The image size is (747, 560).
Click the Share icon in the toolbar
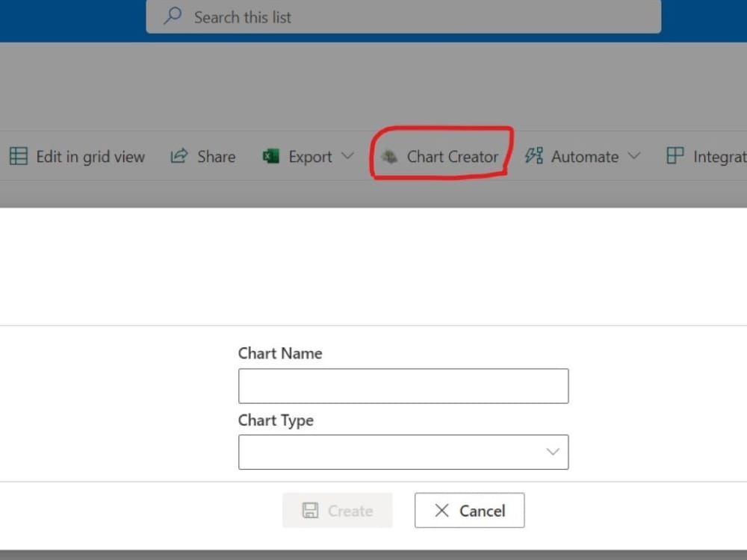click(179, 155)
